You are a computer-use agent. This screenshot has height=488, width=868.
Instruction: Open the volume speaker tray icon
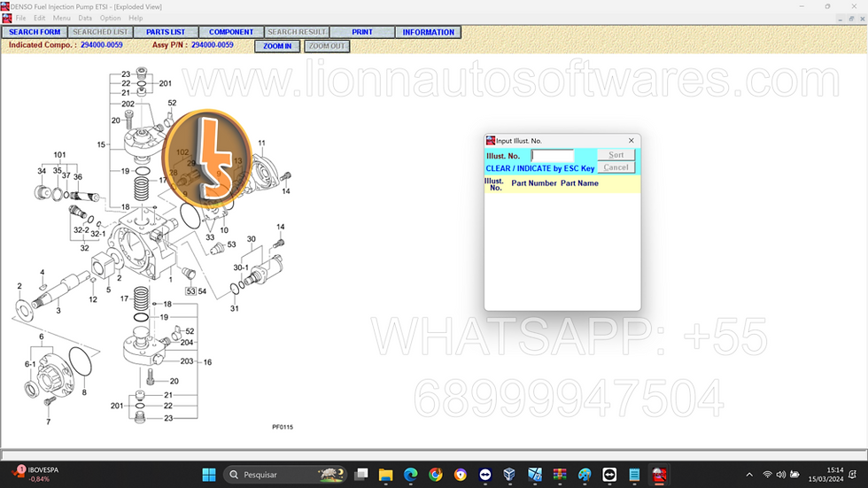(780, 475)
